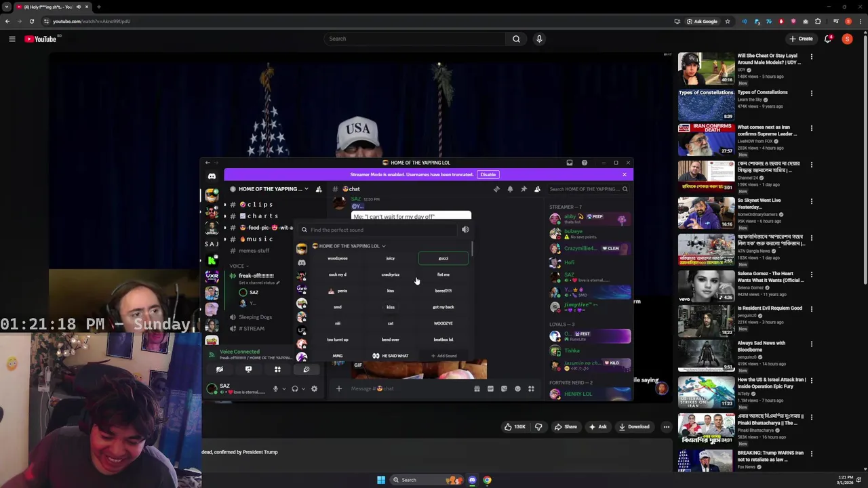Image resolution: width=868 pixels, height=488 pixels.
Task: Open emoji picker in message bar
Action: click(x=517, y=389)
